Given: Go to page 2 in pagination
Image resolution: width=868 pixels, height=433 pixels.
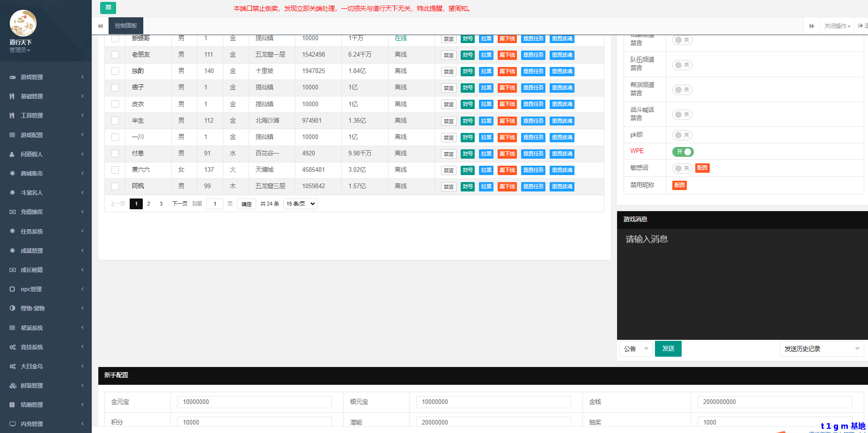Looking at the screenshot, I should pyautogui.click(x=149, y=204).
